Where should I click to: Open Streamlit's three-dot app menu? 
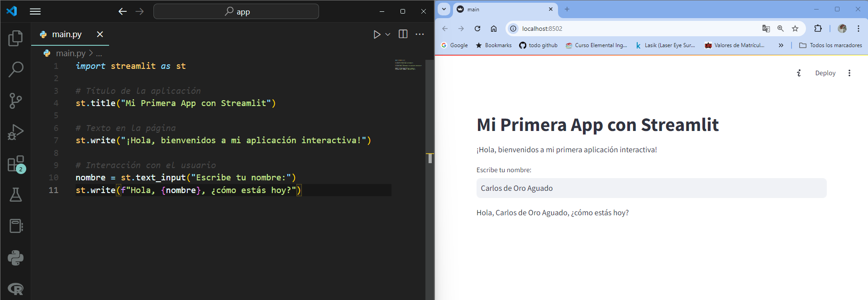click(x=849, y=73)
